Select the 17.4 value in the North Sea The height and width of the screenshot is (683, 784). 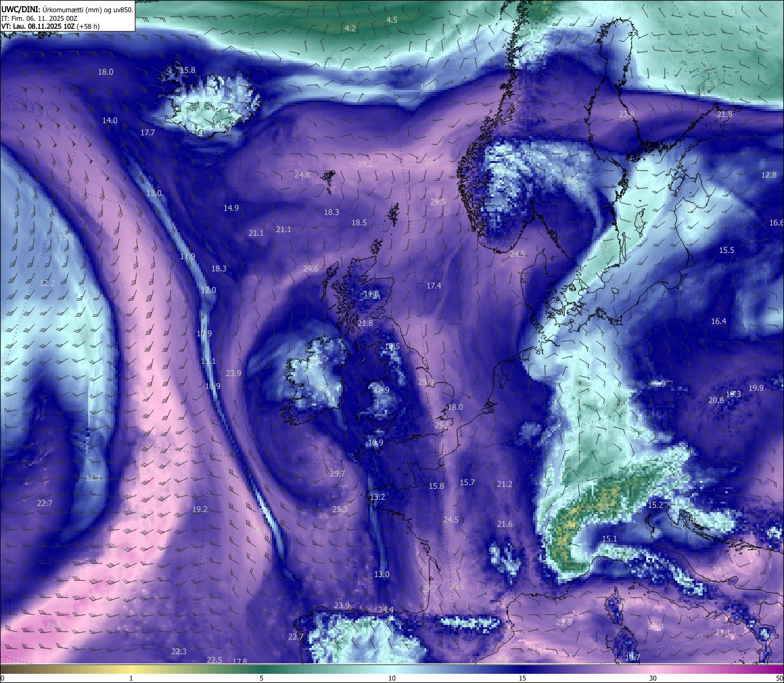click(x=434, y=285)
